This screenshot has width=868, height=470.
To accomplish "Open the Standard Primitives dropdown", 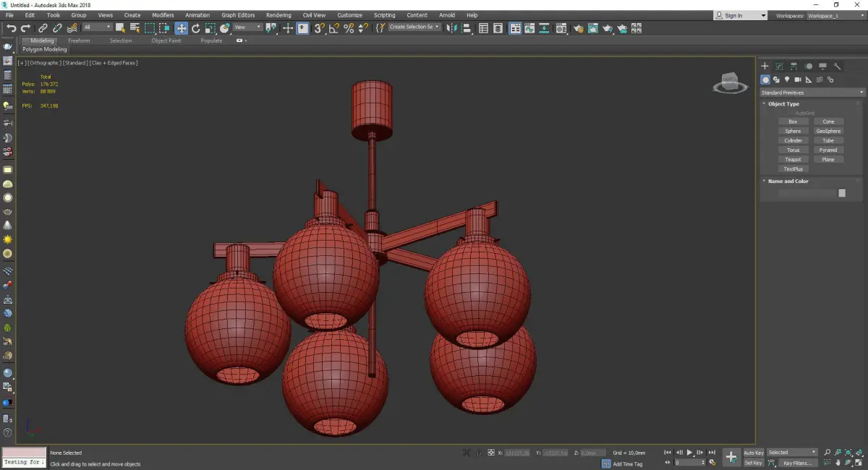I will tap(812, 93).
